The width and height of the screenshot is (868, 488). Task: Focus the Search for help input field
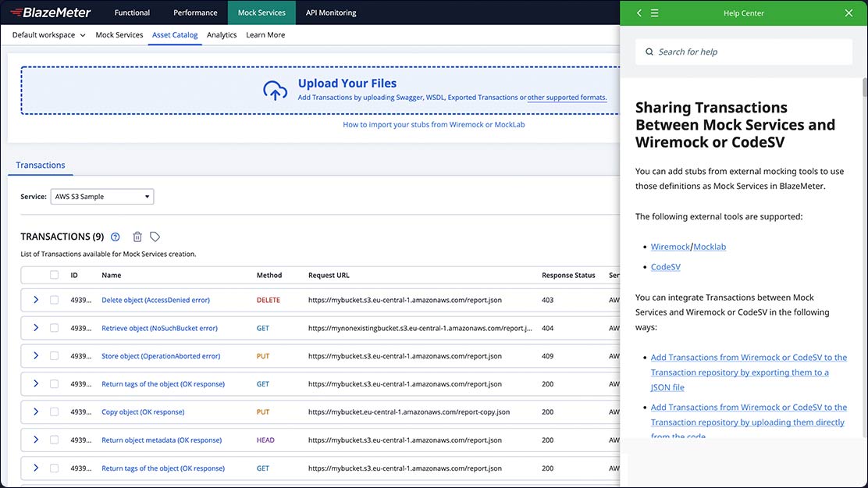click(x=743, y=52)
